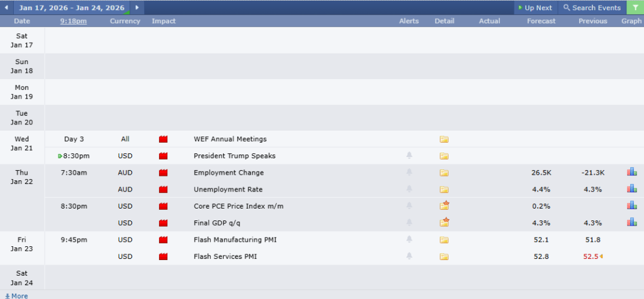Viewport: 644px width, 299px height.
Task: Click the green filter icon
Action: coord(635,8)
